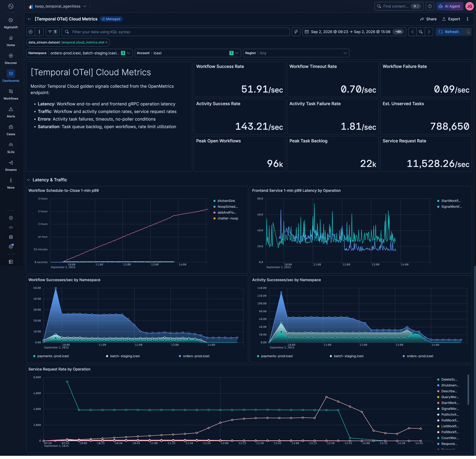The image size is (476, 459).
Task: Click the auto-refresh settings icon beside Refresh
Action: point(467,32)
